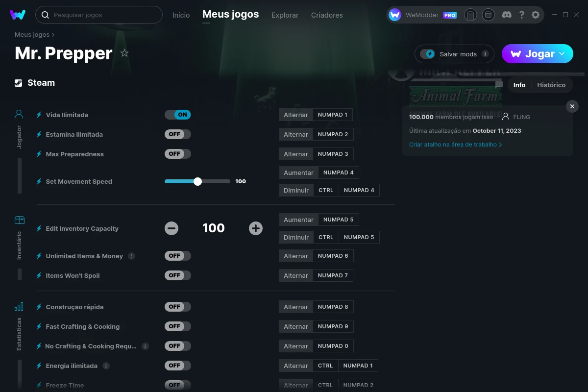The height and width of the screenshot is (392, 588).
Task: Click Alternar NUMPAD 8 hotkey button
Action: (x=316, y=307)
